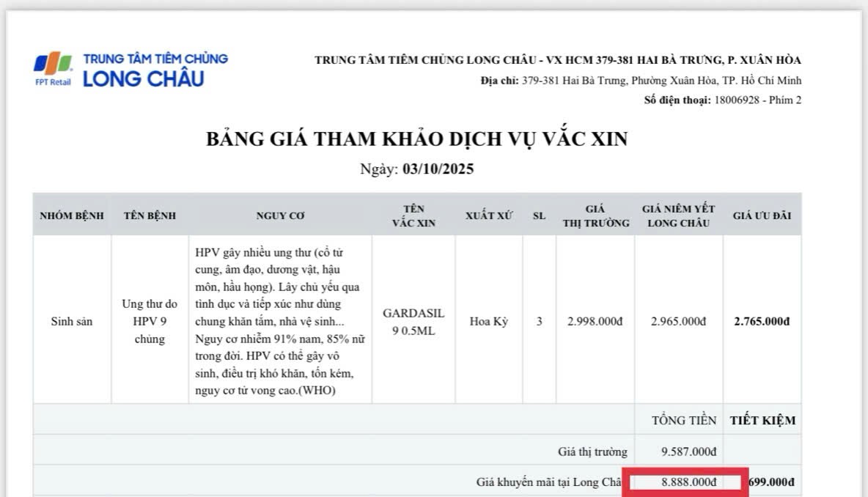The image size is (868, 497).
Task: Select the "TÊN BỆNH" column header
Action: click(150, 216)
